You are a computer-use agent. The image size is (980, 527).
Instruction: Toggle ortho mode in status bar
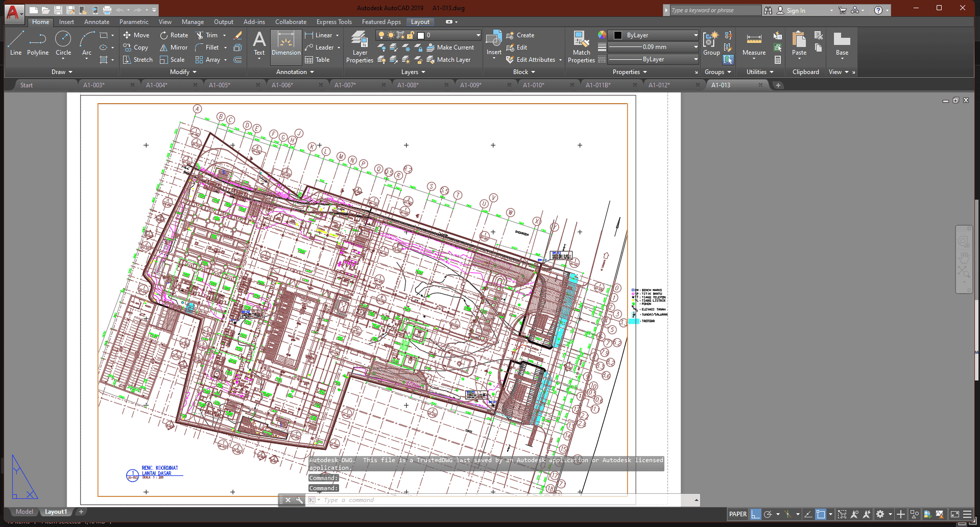755,514
